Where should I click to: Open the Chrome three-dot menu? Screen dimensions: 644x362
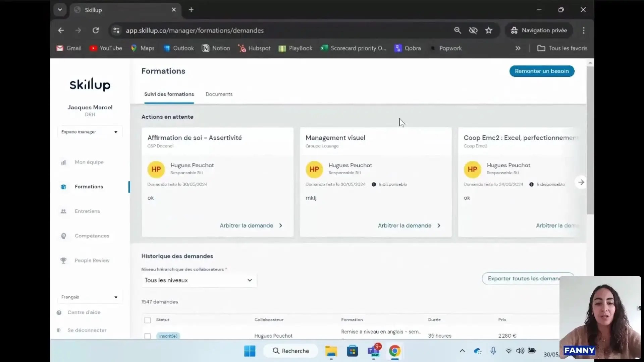[584, 31]
